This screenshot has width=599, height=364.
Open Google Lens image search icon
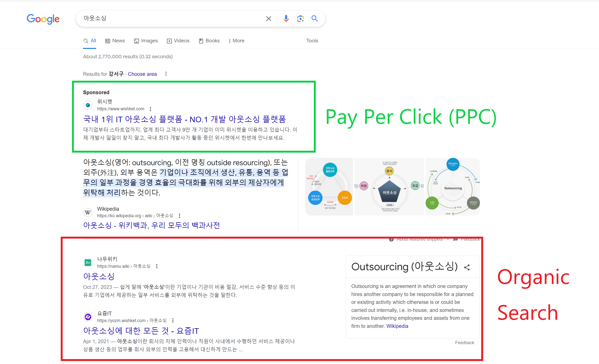coord(301,19)
